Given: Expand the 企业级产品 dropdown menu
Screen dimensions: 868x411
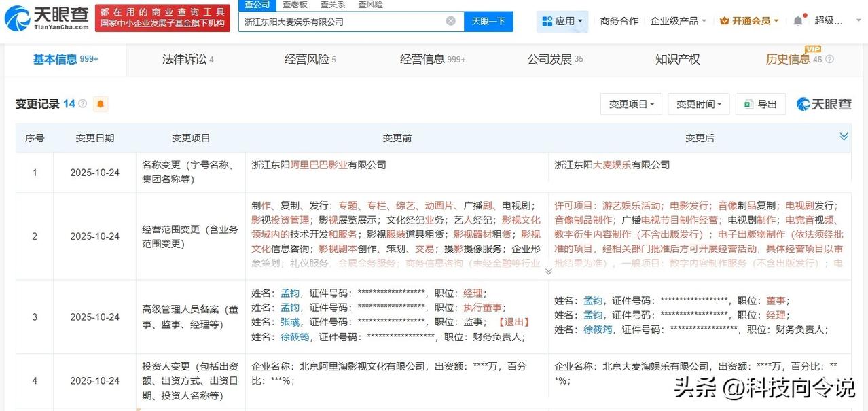Looking at the screenshot, I should 674,20.
